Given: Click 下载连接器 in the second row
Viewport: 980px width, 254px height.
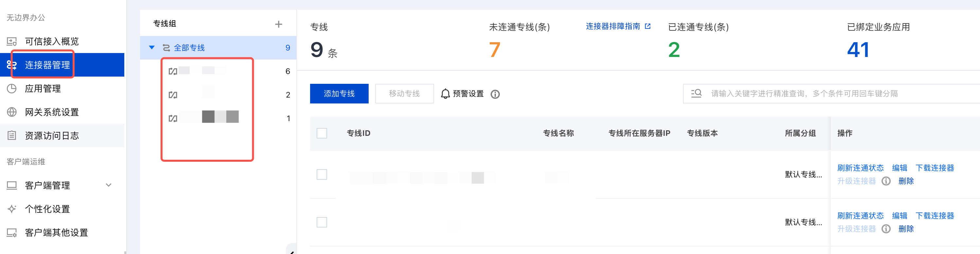Looking at the screenshot, I should 934,215.
